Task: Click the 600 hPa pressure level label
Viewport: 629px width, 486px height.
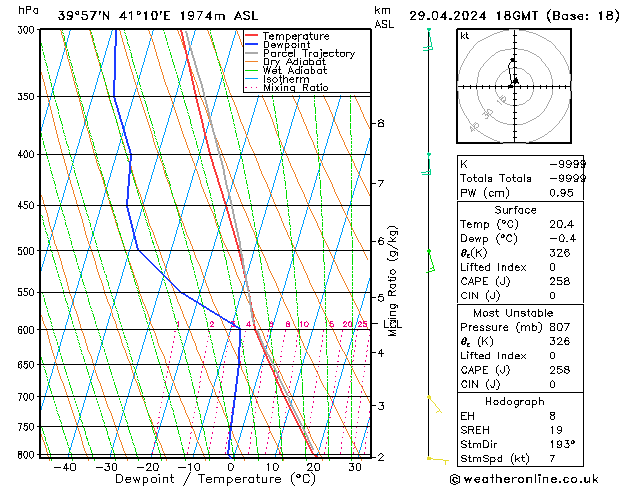Action: [x=28, y=330]
